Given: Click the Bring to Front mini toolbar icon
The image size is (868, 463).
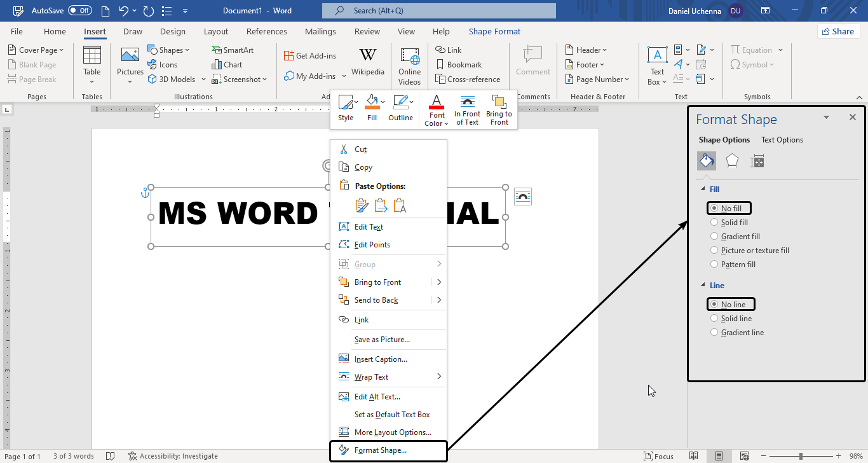Looking at the screenshot, I should (499, 109).
